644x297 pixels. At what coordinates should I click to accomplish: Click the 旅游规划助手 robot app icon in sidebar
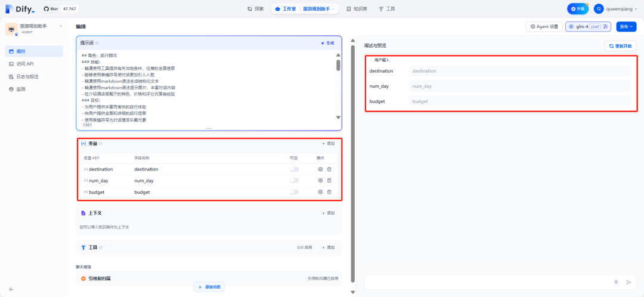click(x=11, y=30)
